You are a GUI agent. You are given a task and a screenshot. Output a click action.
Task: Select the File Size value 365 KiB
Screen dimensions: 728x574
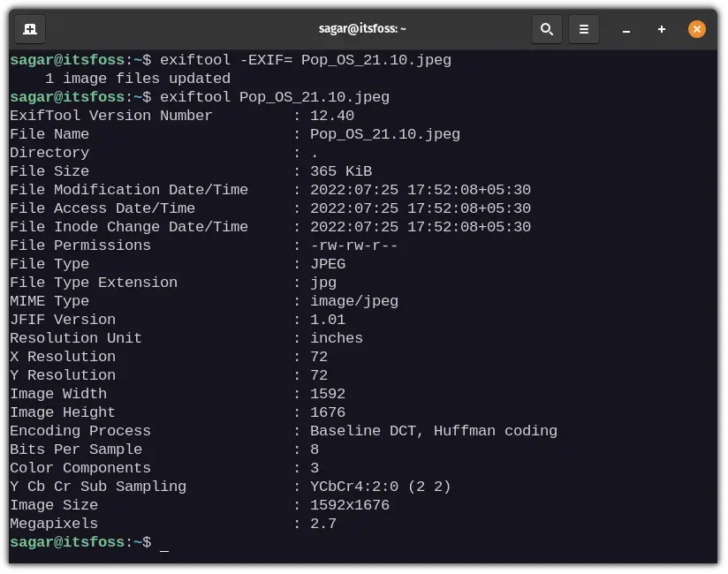pos(341,171)
